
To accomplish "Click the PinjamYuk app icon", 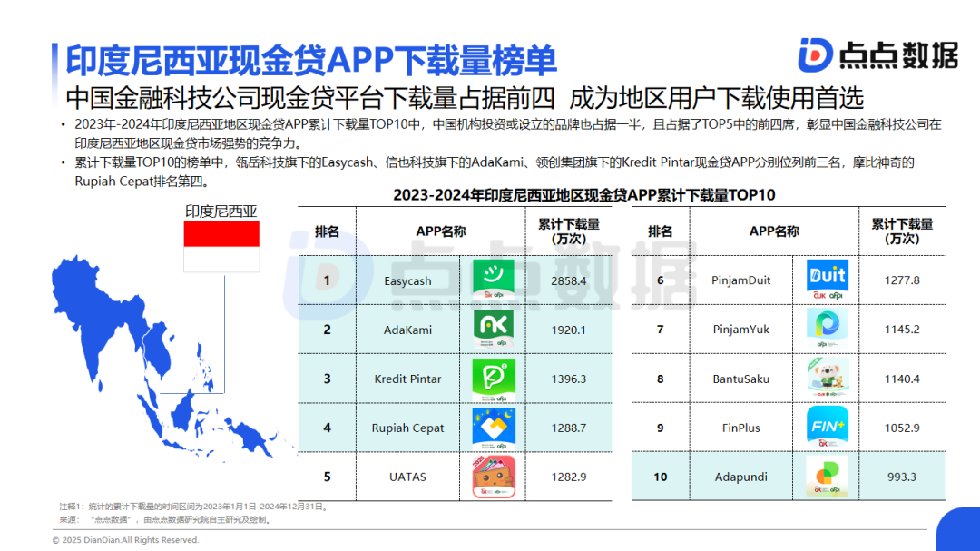I will (827, 329).
